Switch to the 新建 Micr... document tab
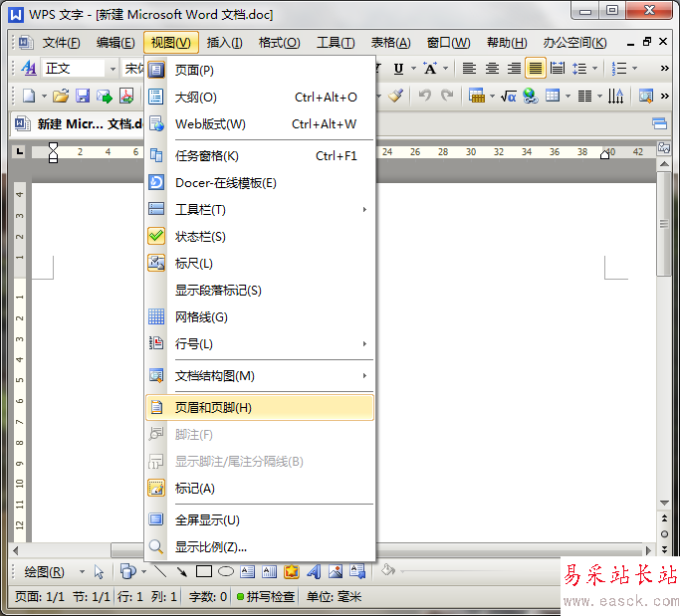This screenshot has height=616, width=680. pyautogui.click(x=78, y=124)
